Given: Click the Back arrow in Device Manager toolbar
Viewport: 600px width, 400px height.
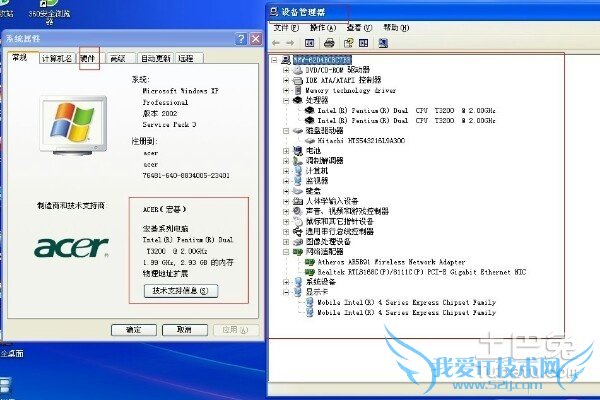Looking at the screenshot, I should click(276, 43).
